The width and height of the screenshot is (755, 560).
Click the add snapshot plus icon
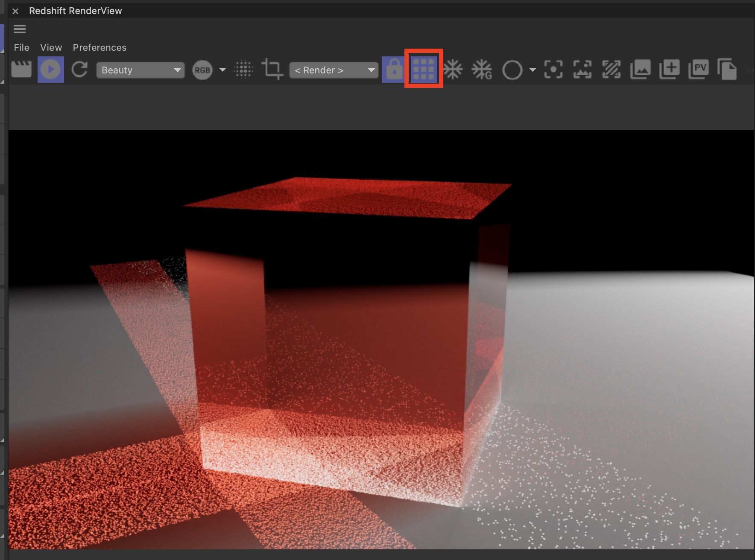coord(669,70)
